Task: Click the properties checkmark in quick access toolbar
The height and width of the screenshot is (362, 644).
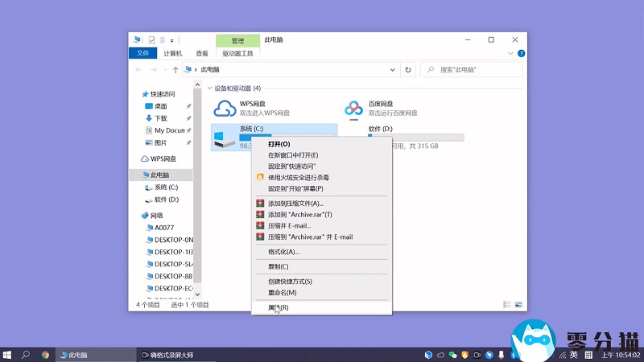Action: point(151,39)
